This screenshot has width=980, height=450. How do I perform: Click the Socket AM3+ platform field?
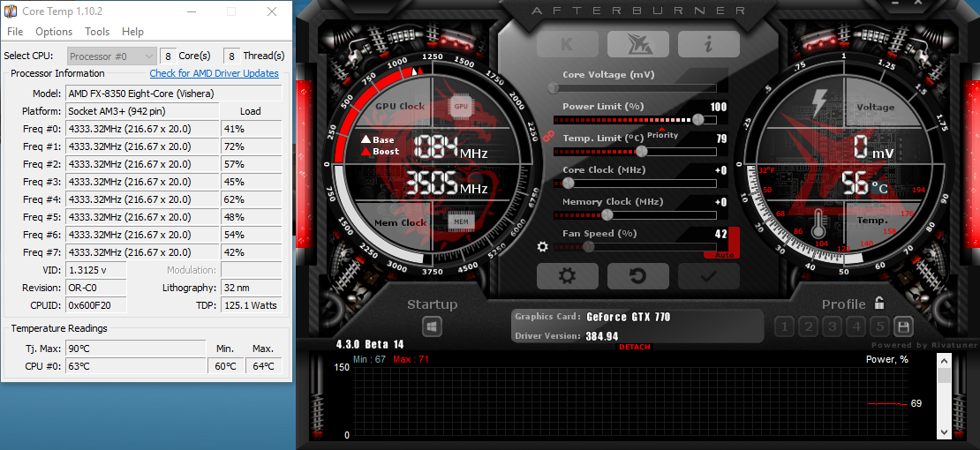(142, 111)
